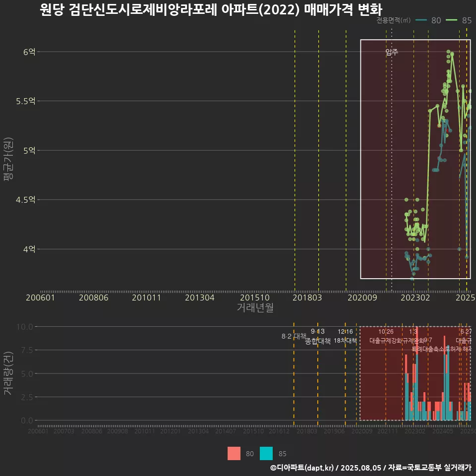Click the 10.0 volume axis label
This screenshot has width=476, height=476.
pyautogui.click(x=25, y=327)
